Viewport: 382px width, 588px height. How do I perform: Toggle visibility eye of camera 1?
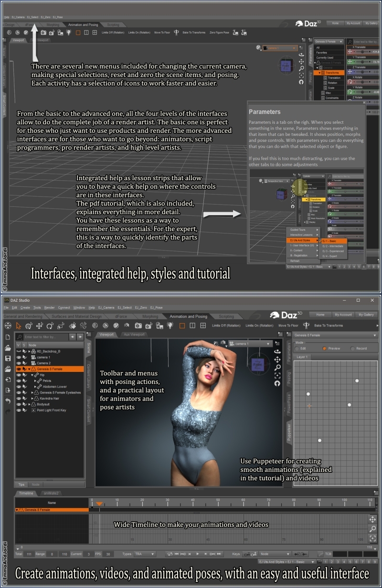point(19,358)
